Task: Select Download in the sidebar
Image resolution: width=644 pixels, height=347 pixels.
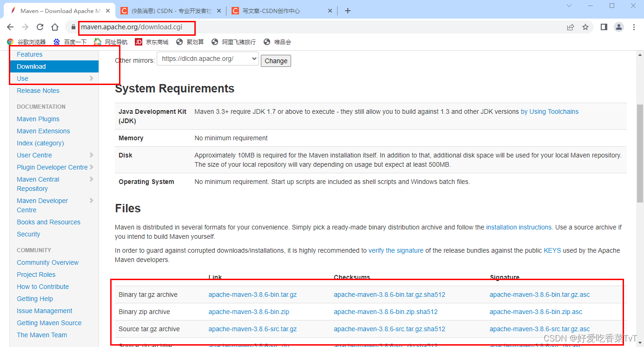Action: coord(54,66)
